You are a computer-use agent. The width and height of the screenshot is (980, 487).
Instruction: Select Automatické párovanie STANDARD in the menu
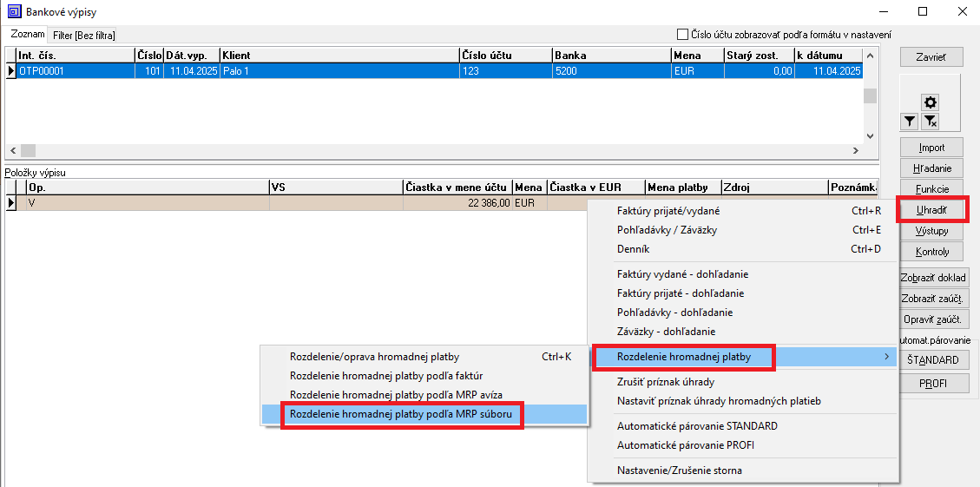coord(696,426)
